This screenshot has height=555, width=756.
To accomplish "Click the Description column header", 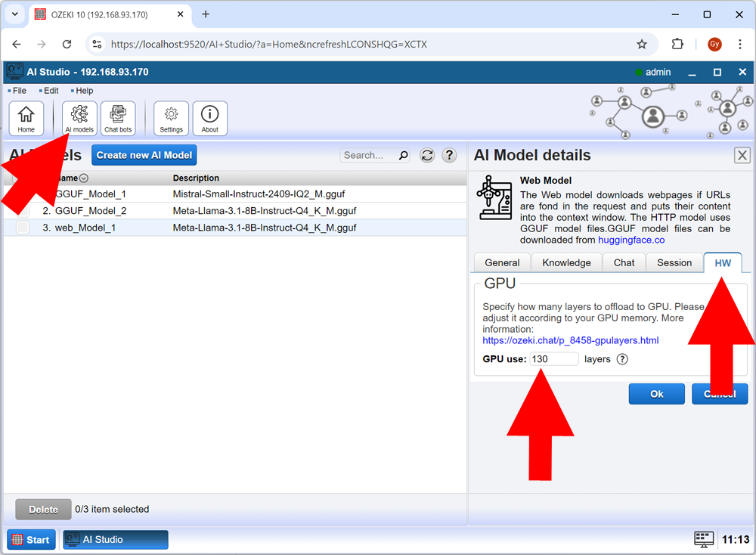I will tap(196, 178).
